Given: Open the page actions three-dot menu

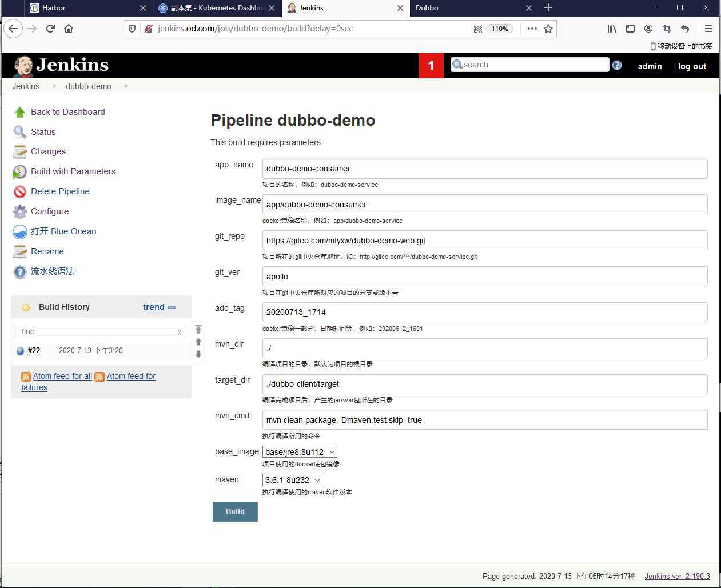Looking at the screenshot, I should [532, 29].
